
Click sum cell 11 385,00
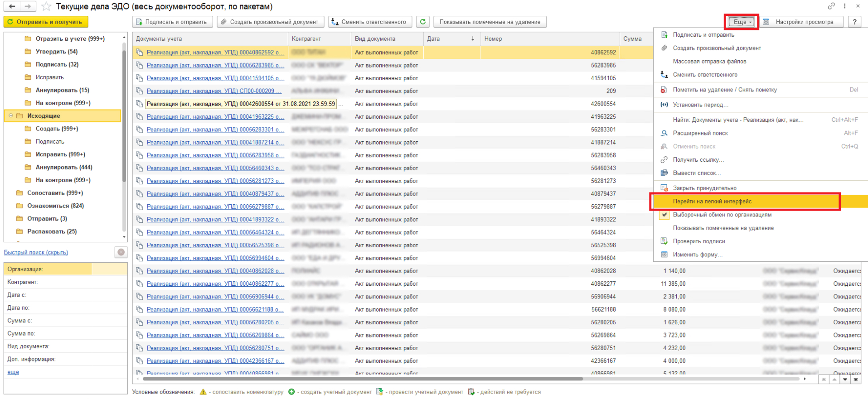673,284
